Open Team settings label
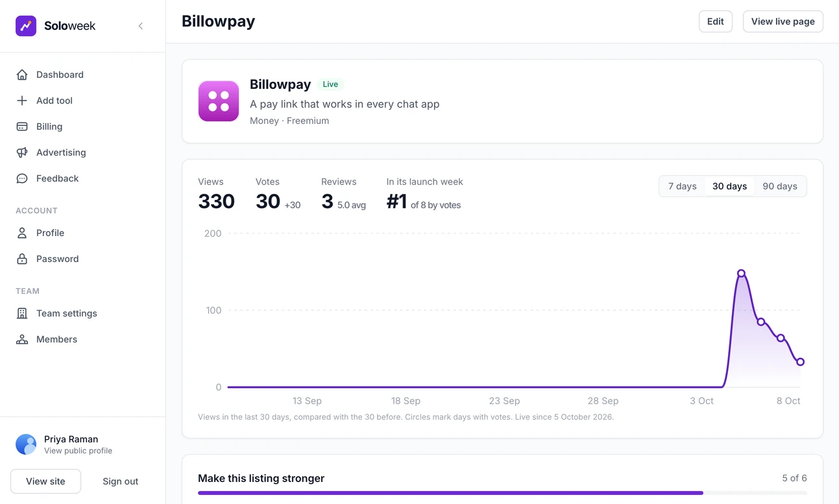 (x=67, y=313)
